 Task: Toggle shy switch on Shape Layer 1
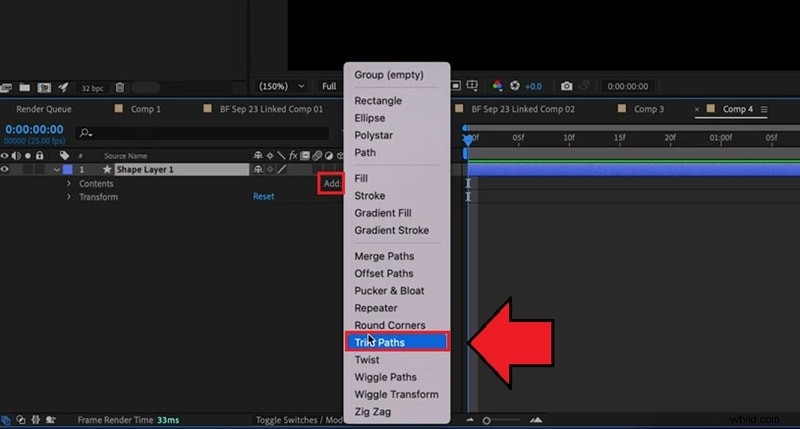(x=258, y=169)
